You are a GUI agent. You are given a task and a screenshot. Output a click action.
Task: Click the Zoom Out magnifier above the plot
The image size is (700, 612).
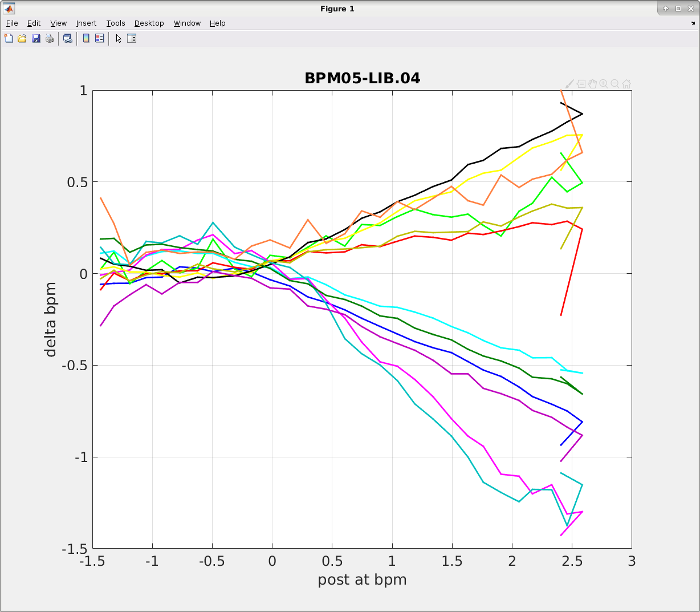coord(615,84)
